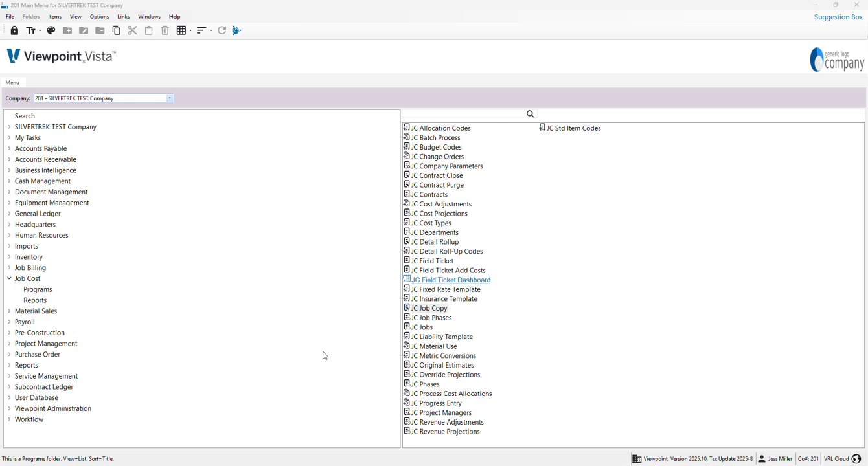The width and height of the screenshot is (868, 466).
Task: Click the program search input field
Action: pyautogui.click(x=464, y=114)
